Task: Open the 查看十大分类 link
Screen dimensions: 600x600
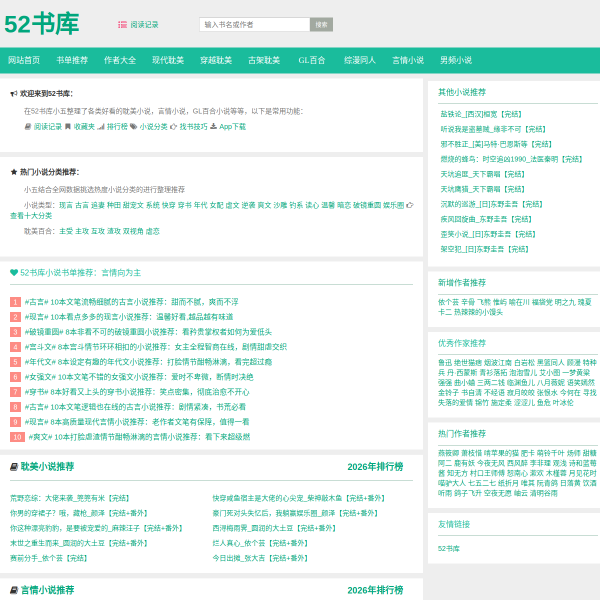Action: coord(31,216)
